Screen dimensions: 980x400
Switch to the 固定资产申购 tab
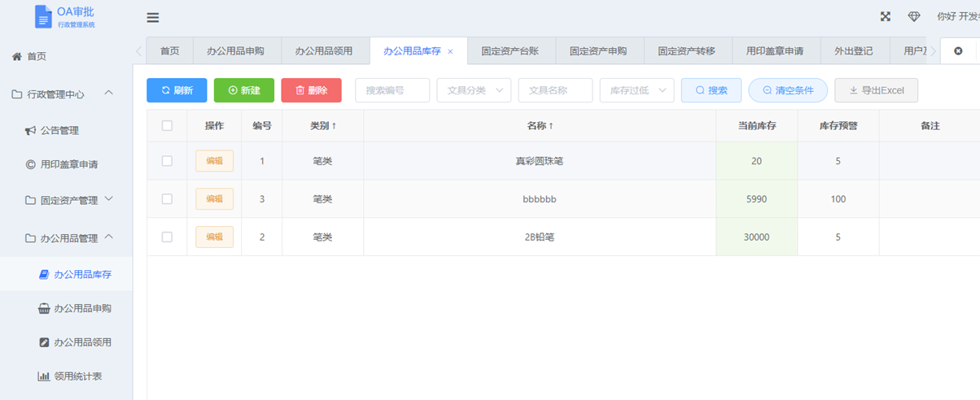click(x=598, y=50)
